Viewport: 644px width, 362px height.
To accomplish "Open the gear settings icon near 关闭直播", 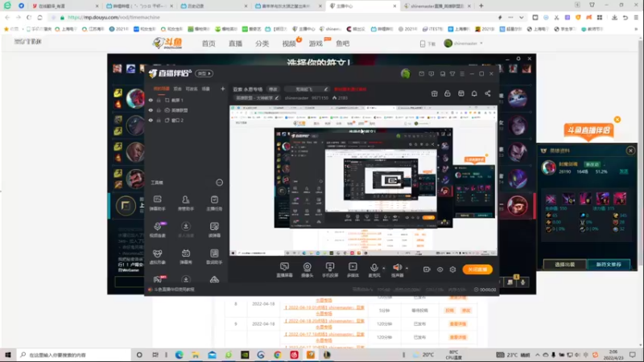I will click(452, 269).
